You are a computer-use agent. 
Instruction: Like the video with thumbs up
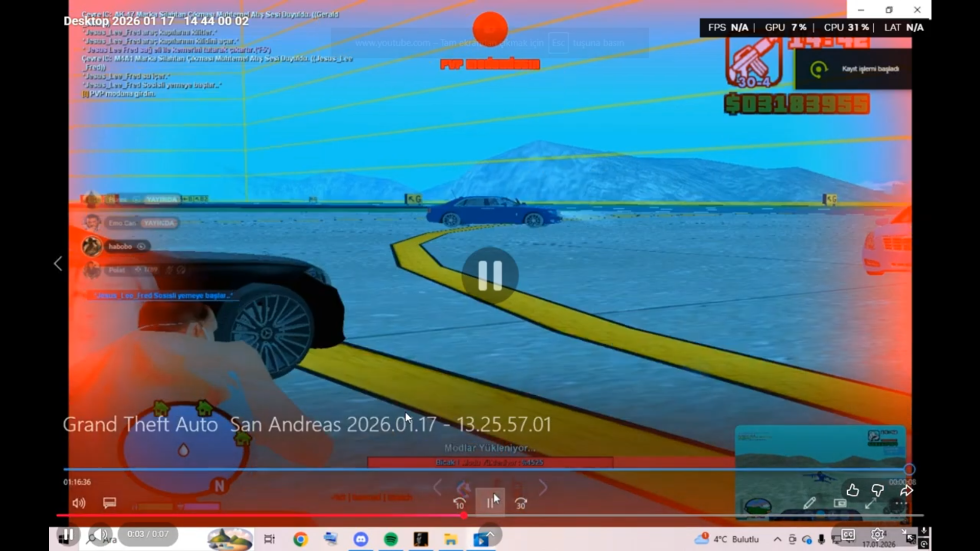coord(852,491)
